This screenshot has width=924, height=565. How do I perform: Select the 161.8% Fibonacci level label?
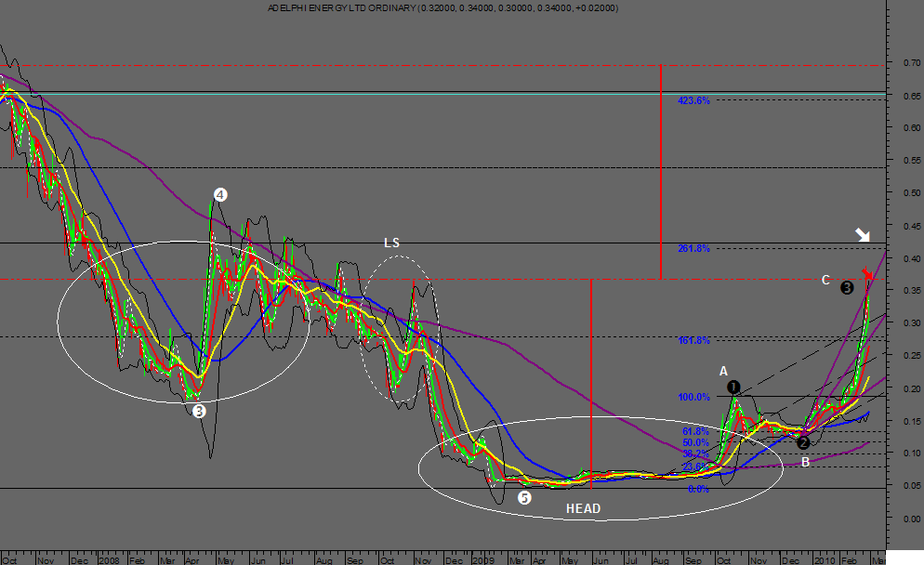(x=693, y=340)
